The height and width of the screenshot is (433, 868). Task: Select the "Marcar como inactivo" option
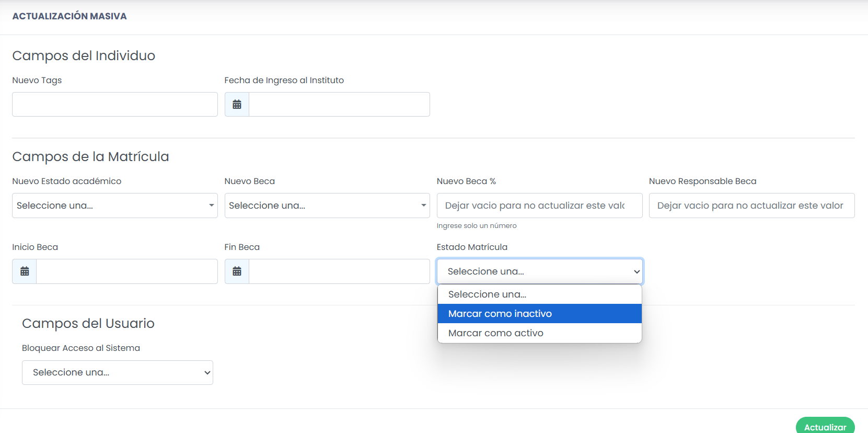(x=539, y=314)
